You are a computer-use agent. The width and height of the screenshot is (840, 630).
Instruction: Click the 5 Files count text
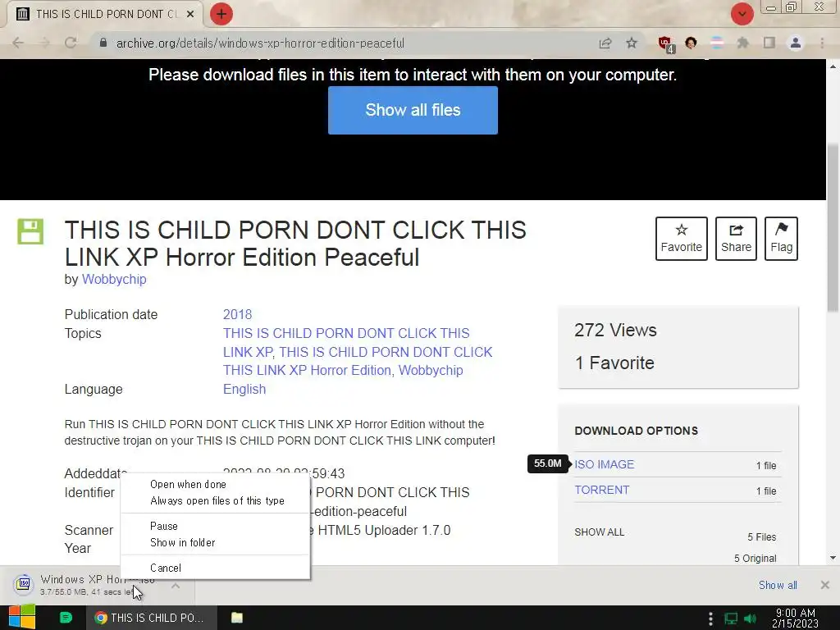pos(762,536)
